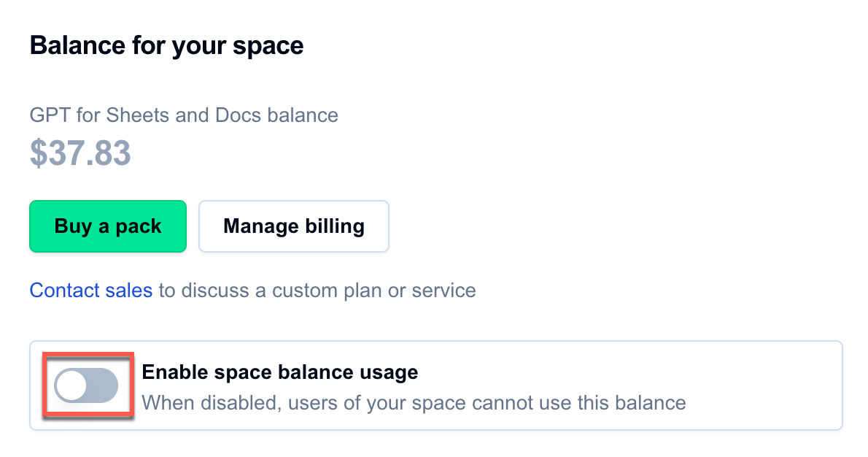Purchase a pack for the space balance
868x457 pixels.
point(108,226)
